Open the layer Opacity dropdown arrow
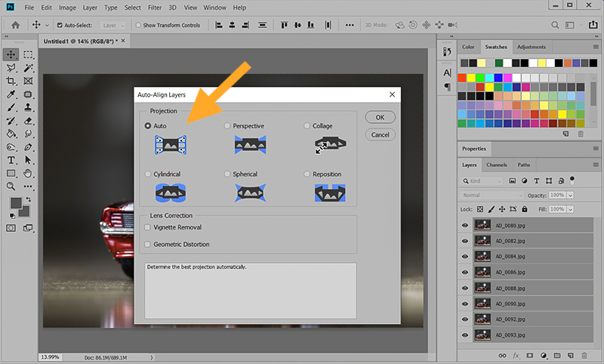 click(570, 195)
